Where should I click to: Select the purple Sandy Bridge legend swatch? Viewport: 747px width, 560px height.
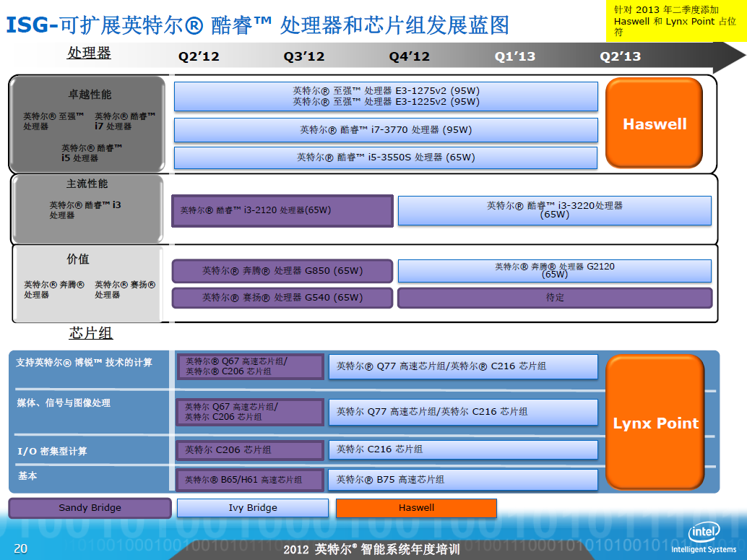(90, 508)
